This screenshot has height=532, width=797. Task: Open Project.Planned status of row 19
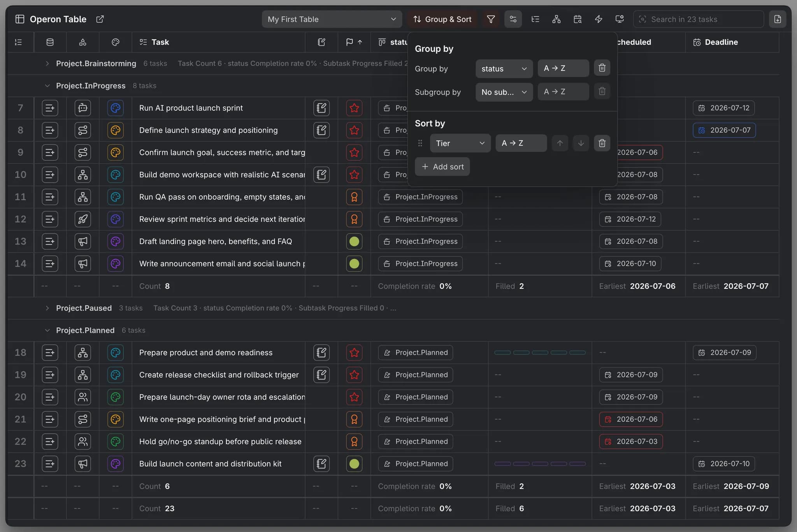click(x=415, y=375)
